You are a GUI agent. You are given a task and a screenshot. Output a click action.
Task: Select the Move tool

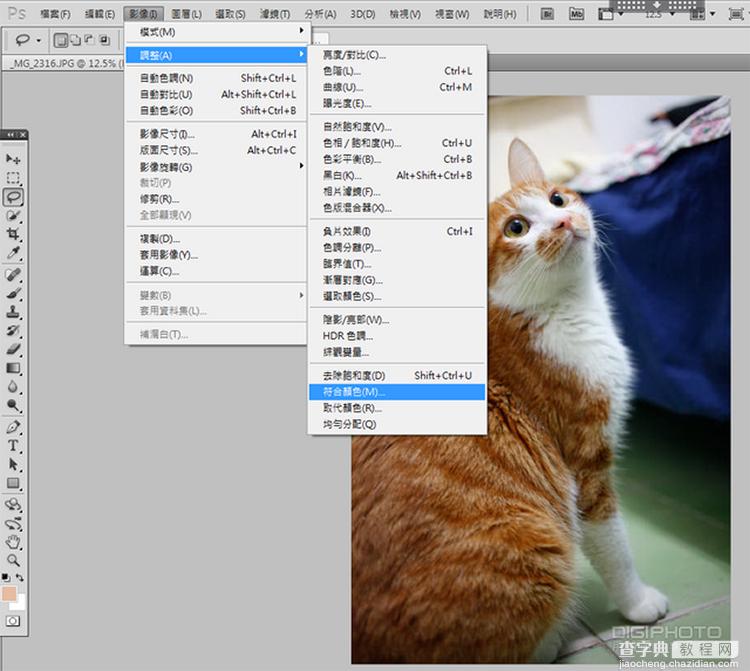coord(13,159)
